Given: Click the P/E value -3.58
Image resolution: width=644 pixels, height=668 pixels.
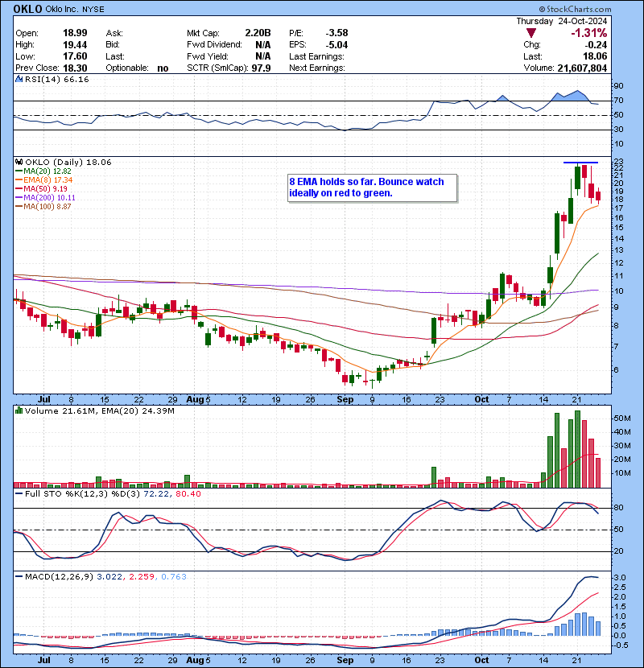Looking at the screenshot, I should point(336,33).
